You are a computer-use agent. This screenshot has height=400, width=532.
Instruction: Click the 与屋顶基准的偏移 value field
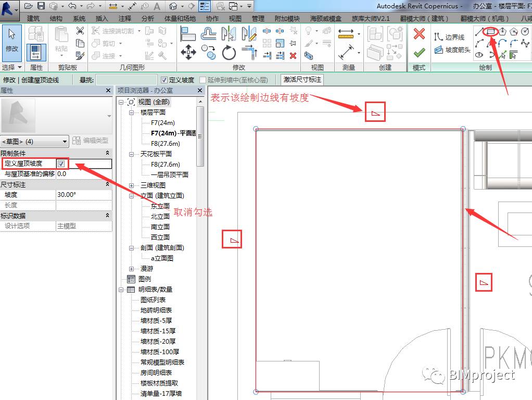point(84,174)
